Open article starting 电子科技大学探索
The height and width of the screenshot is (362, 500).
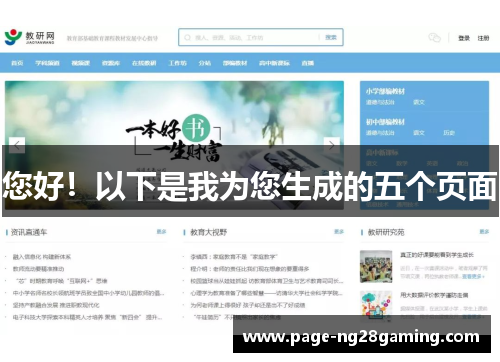click(87, 317)
